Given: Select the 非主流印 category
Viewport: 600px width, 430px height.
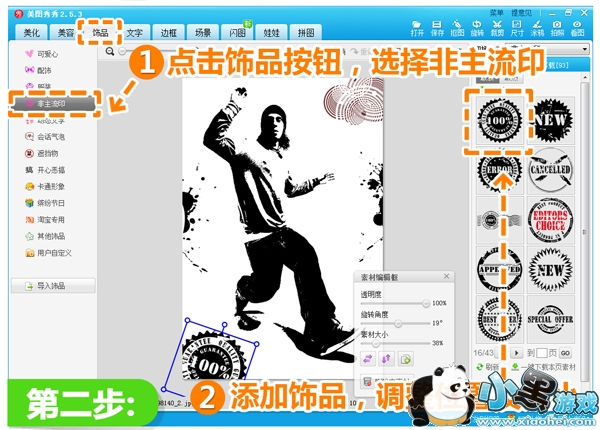Looking at the screenshot, I should pyautogui.click(x=53, y=104).
